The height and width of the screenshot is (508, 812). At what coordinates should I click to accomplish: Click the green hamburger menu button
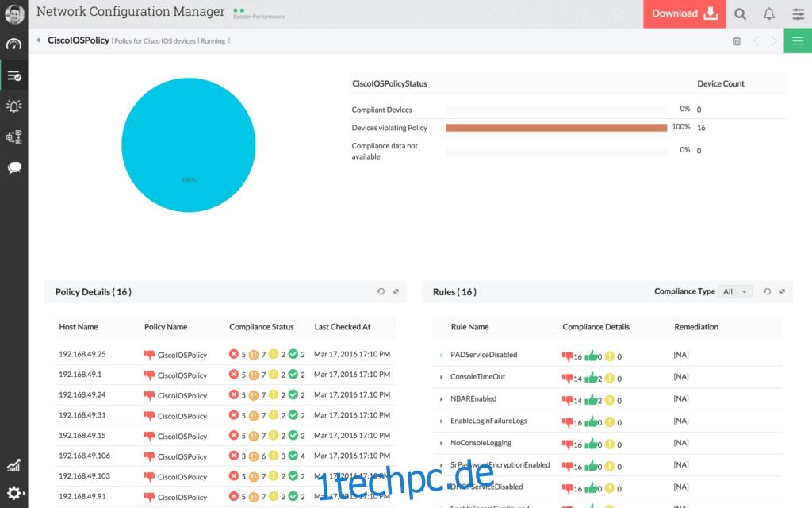tap(798, 41)
